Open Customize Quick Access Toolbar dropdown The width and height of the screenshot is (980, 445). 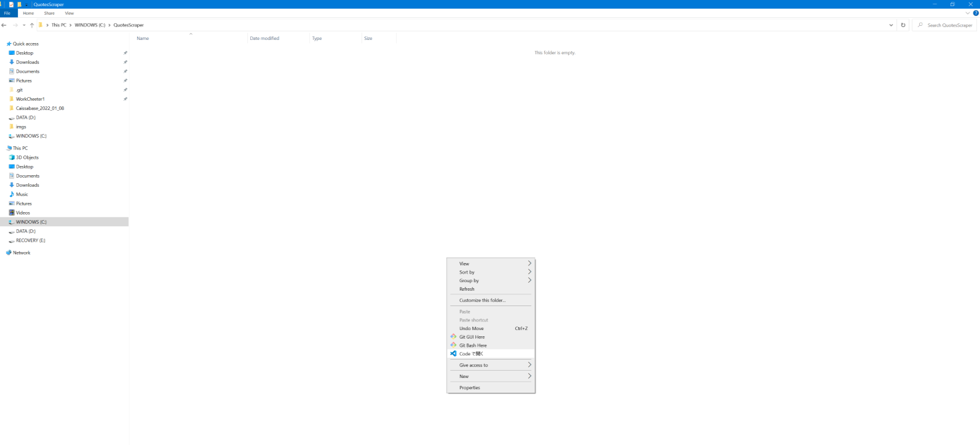(26, 4)
